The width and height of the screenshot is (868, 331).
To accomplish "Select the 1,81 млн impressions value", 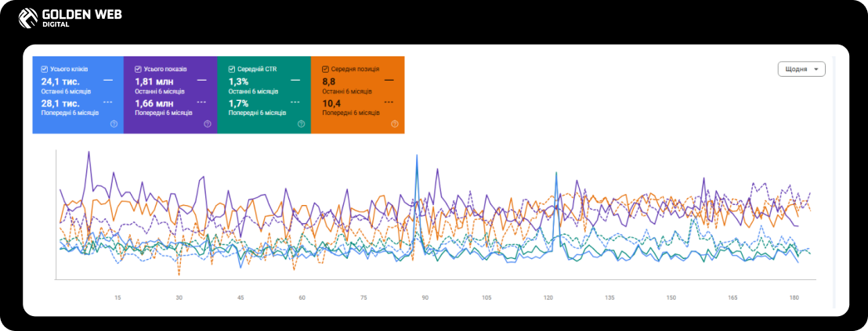I will [154, 81].
